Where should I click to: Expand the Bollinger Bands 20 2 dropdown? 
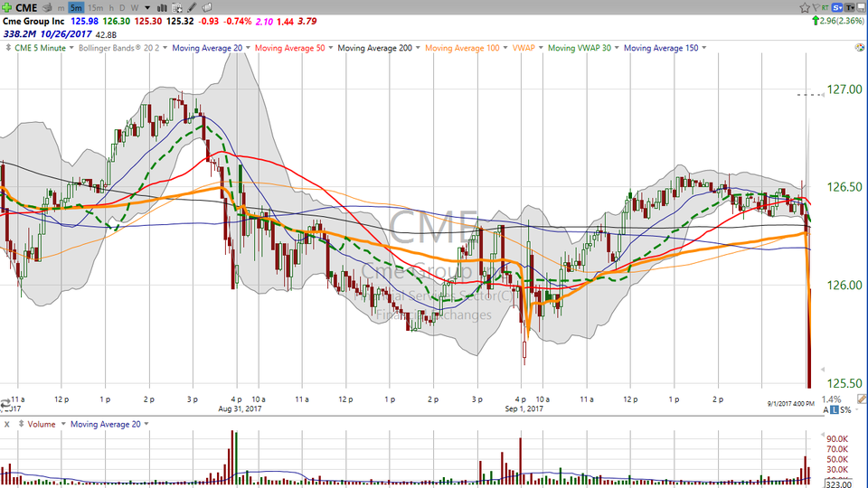[x=165, y=48]
